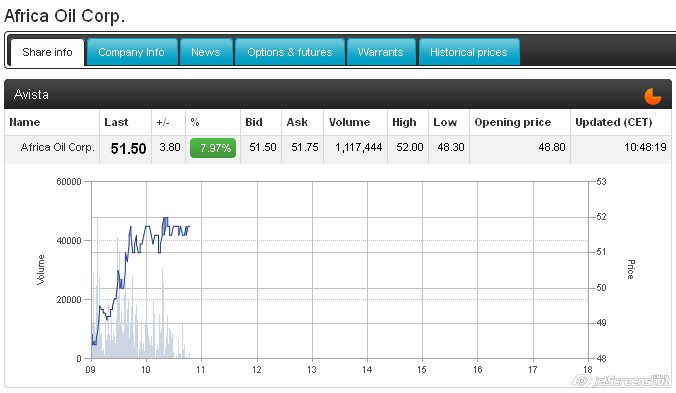The image size is (676, 393).
Task: Click the updated time 10:48:19
Action: 645,147
